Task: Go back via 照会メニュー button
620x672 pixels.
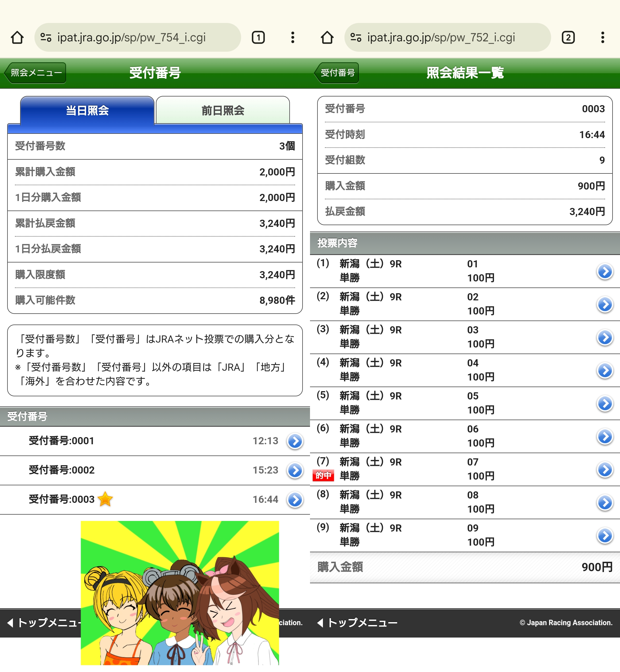Action: (35, 72)
